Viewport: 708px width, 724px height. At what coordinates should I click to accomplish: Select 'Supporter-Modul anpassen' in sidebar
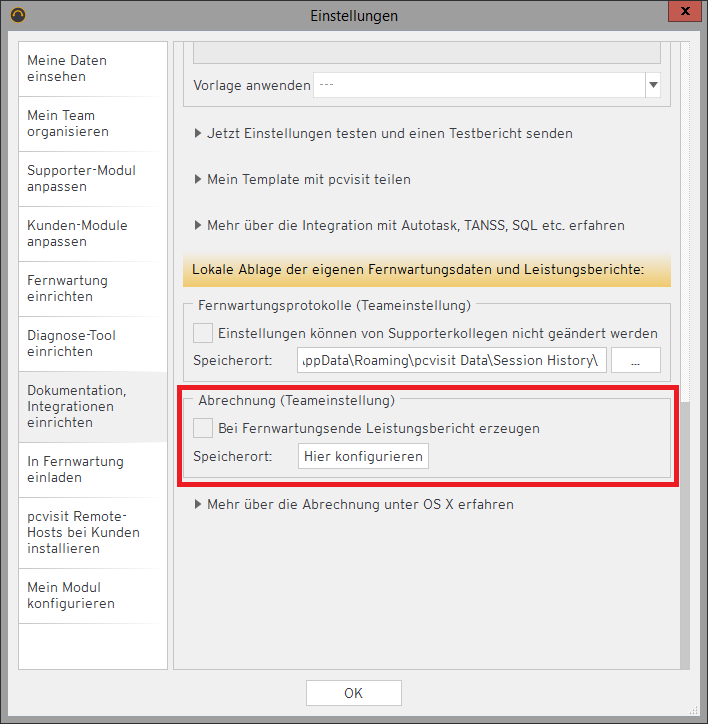pyautogui.click(x=92, y=179)
